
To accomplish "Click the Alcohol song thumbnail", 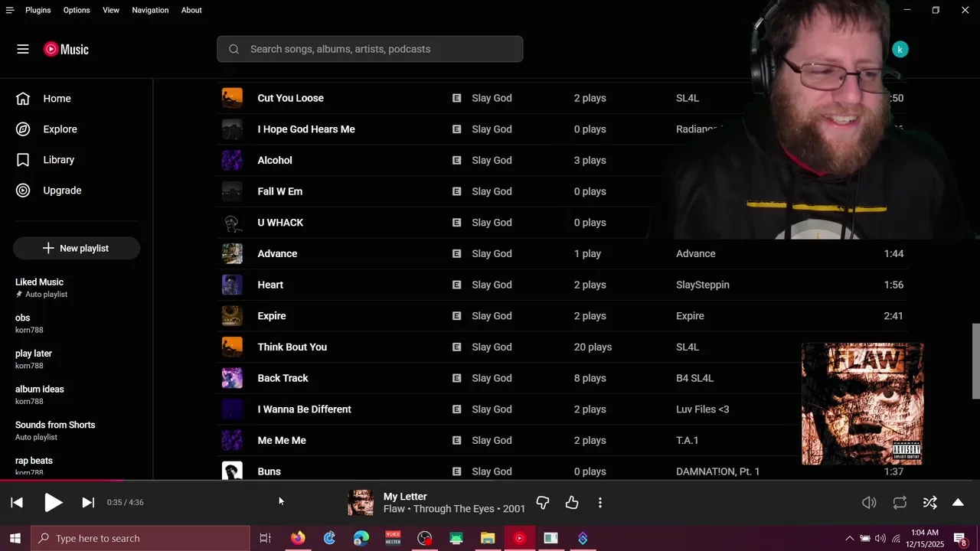I will pyautogui.click(x=232, y=160).
